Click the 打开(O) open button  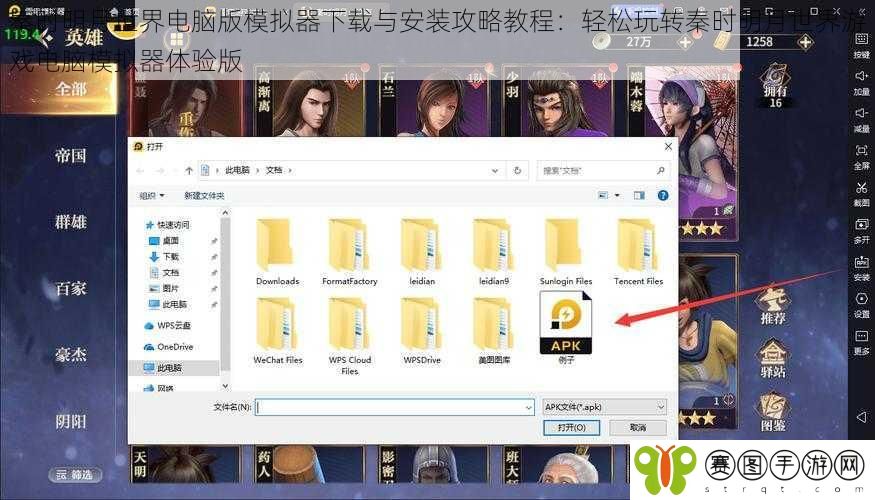[x=571, y=427]
